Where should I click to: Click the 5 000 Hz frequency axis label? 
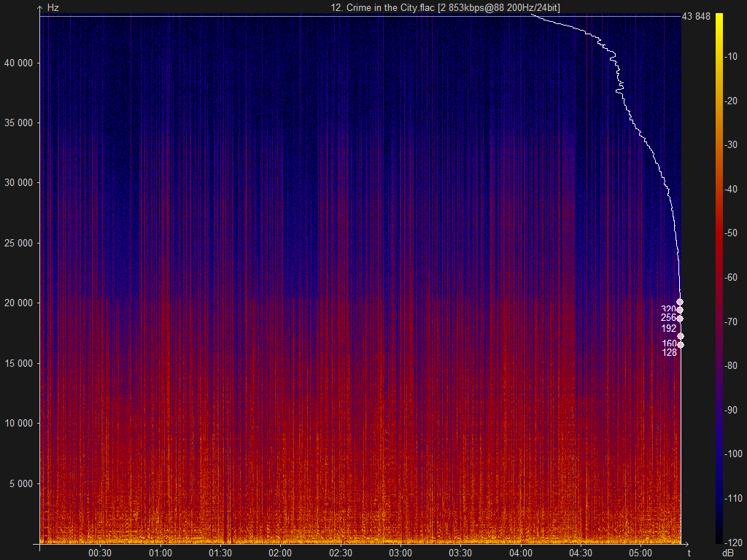click(x=23, y=483)
